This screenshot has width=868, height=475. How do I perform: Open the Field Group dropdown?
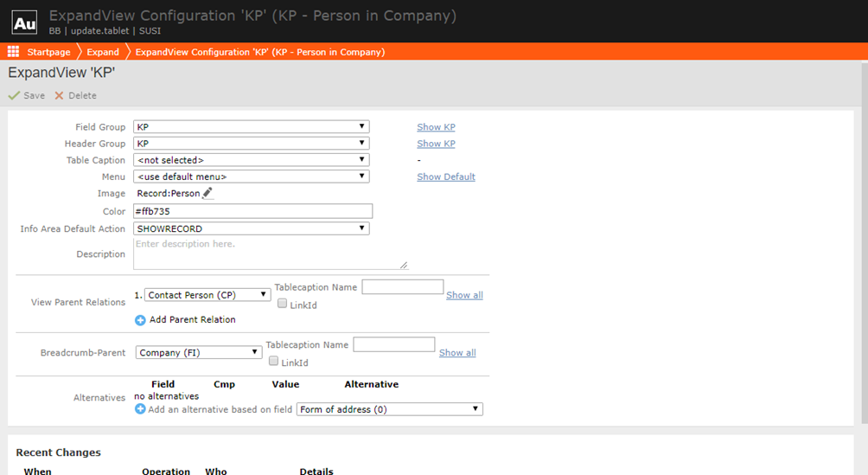[x=251, y=127]
